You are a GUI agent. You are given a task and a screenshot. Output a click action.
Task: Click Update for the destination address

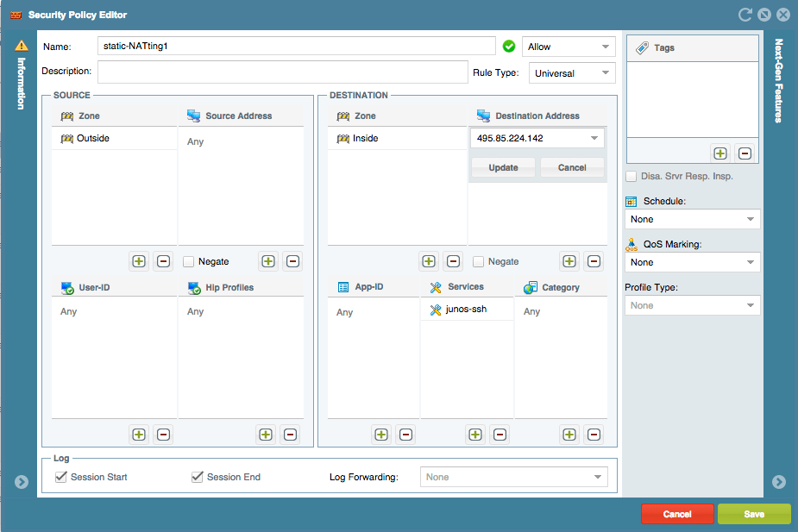point(503,167)
